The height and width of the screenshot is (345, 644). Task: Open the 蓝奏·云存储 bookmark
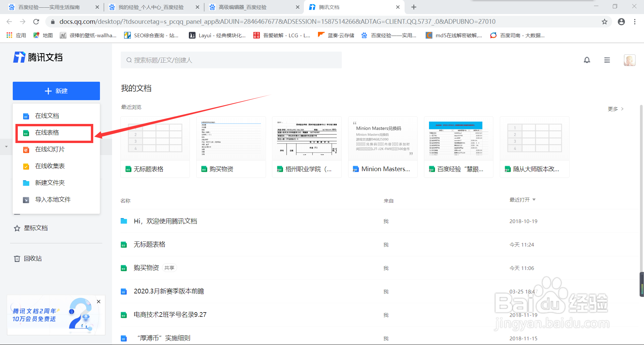[336, 35]
